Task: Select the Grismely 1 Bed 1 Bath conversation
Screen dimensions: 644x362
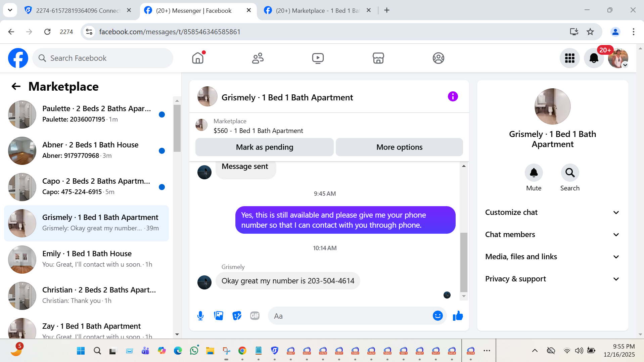Action: click(x=86, y=223)
